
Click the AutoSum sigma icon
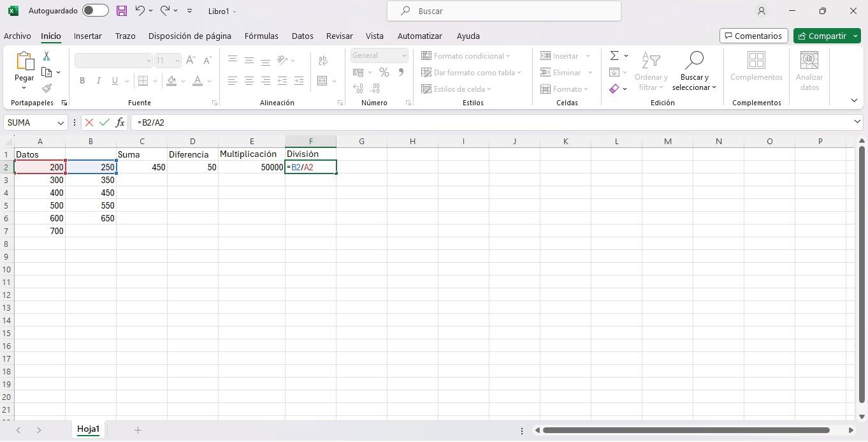pyautogui.click(x=614, y=56)
